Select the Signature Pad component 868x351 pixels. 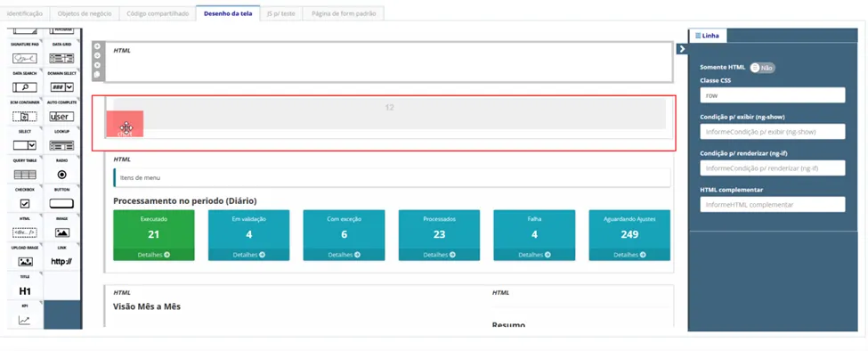click(24, 53)
